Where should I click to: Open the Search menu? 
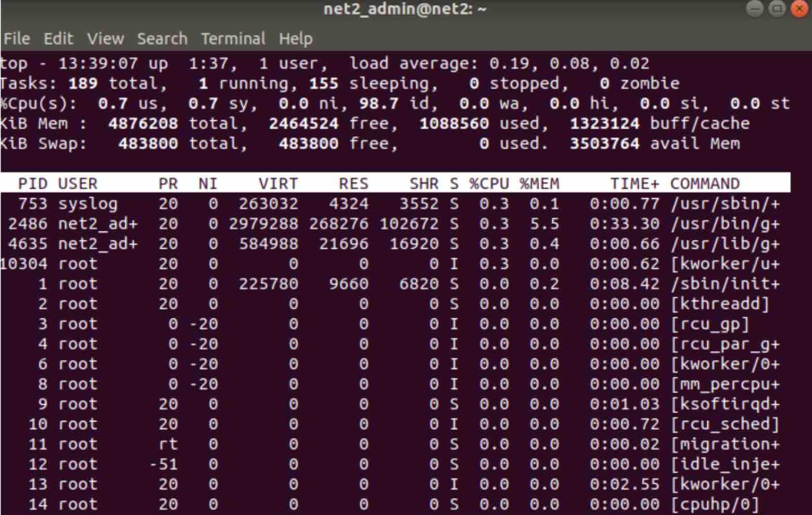click(x=162, y=39)
